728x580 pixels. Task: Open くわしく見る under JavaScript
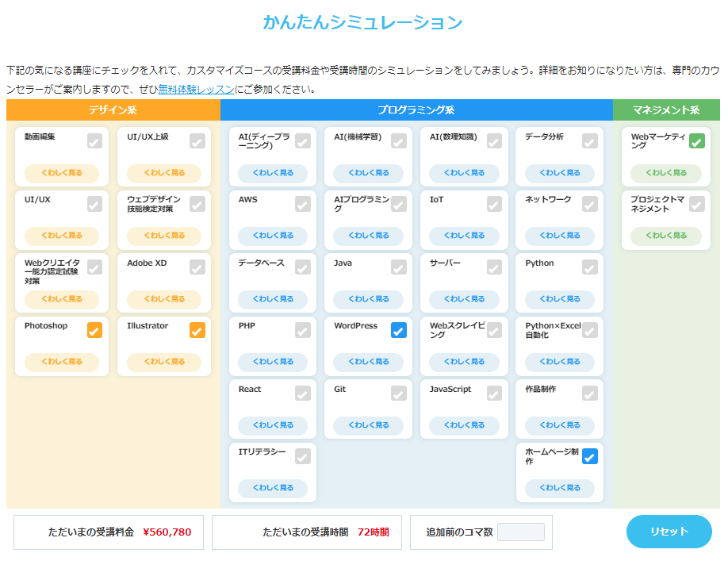464,425
